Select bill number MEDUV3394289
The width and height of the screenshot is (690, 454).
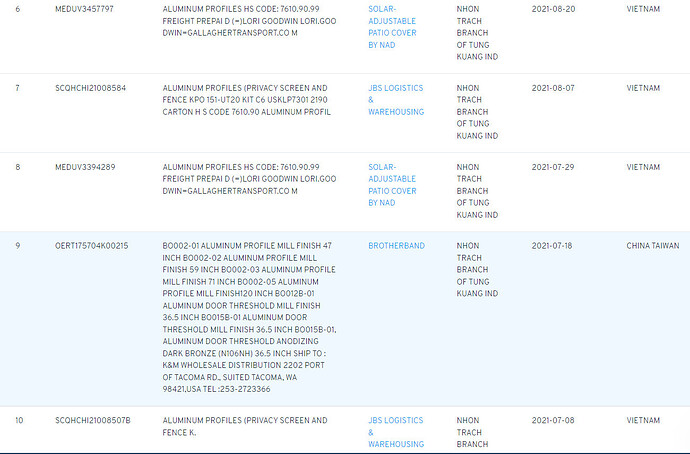pos(85,167)
